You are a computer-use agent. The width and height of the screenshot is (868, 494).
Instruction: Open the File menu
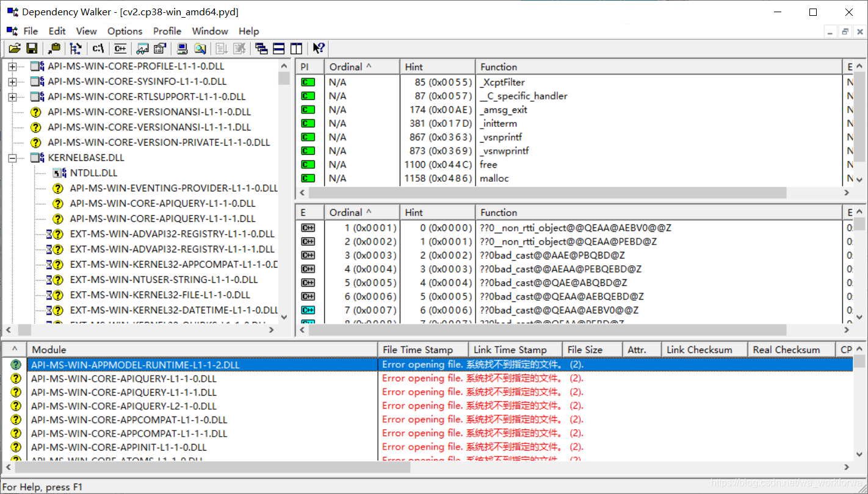click(31, 31)
